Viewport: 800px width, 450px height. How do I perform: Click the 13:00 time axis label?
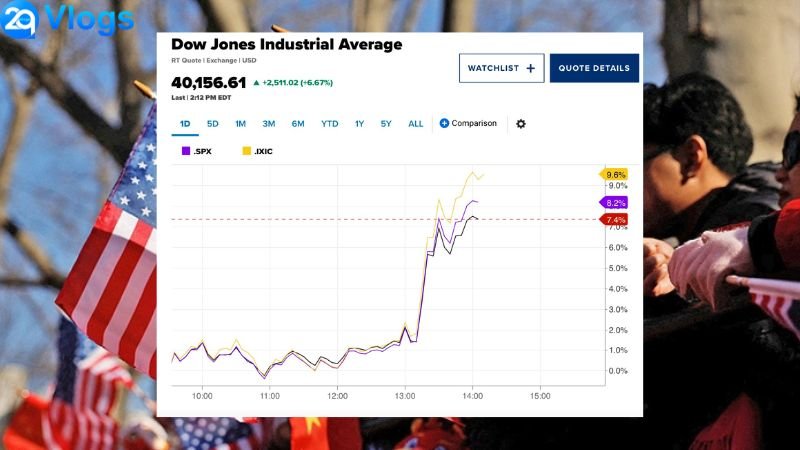[405, 396]
